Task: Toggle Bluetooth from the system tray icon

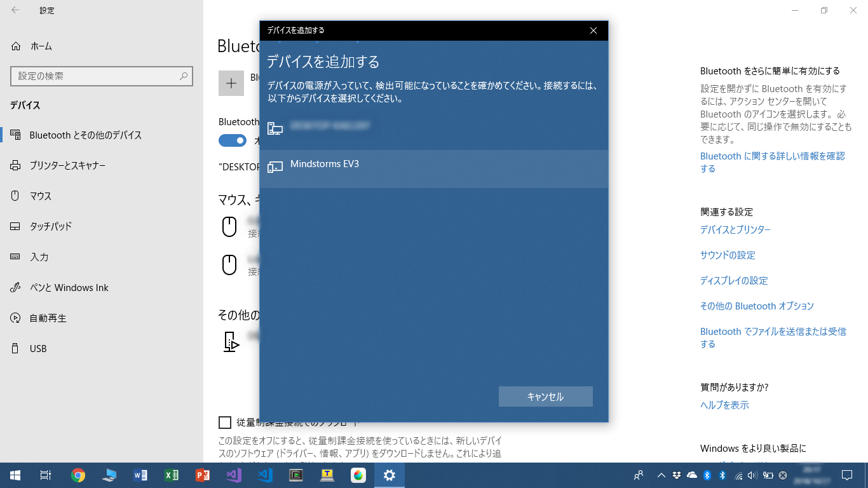Action: click(x=706, y=475)
